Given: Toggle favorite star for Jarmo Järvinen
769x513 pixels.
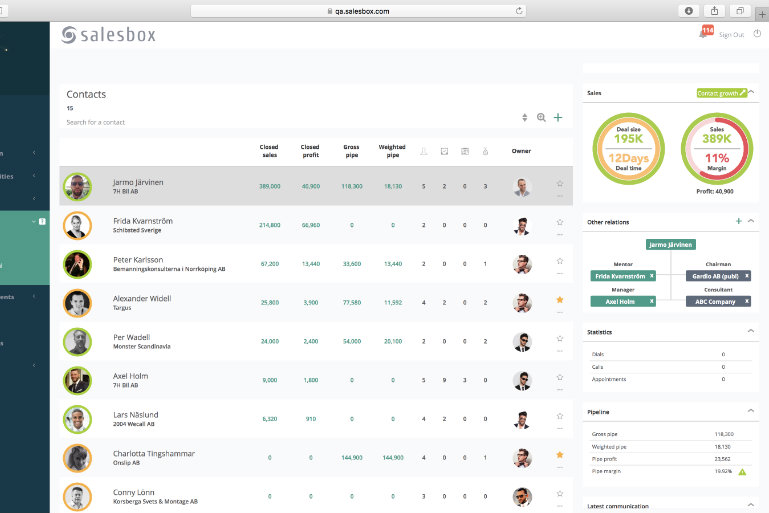Looking at the screenshot, I should pos(560,183).
